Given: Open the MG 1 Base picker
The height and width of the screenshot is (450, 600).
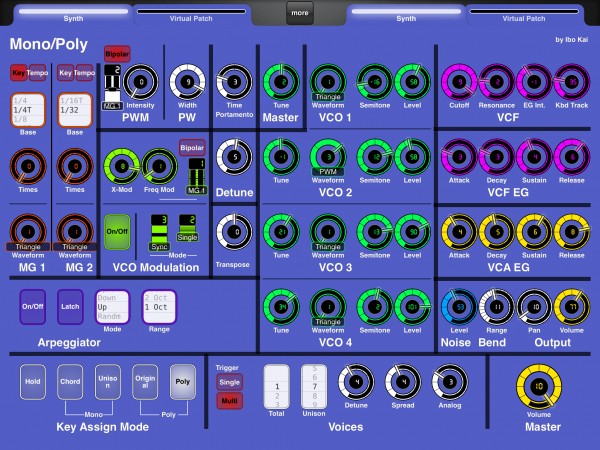Looking at the screenshot, I should [x=28, y=110].
